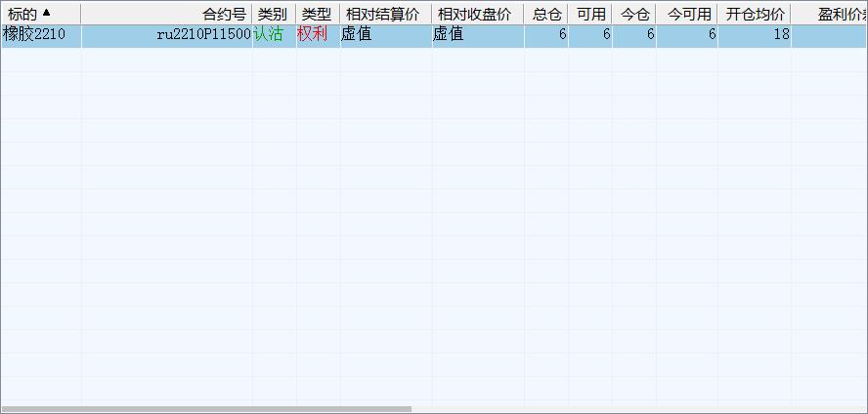This screenshot has width=868, height=414.
Task: Click the 合约号 column header
Action: click(166, 14)
